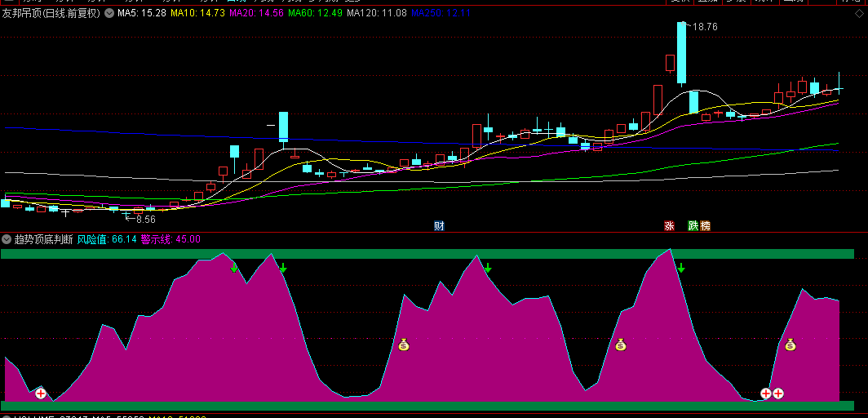Click the left plus icon of the adjacent pair
This screenshot has width=868, height=418.
tap(765, 394)
